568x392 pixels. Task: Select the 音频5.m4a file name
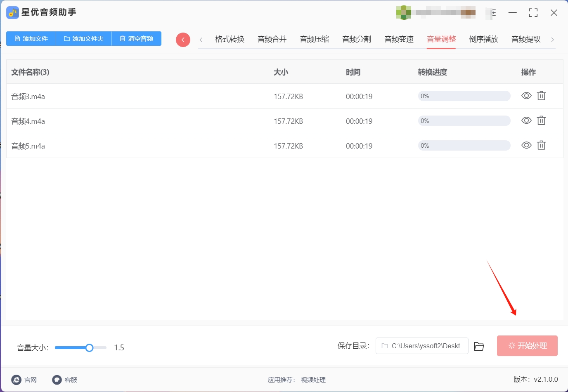(28, 146)
